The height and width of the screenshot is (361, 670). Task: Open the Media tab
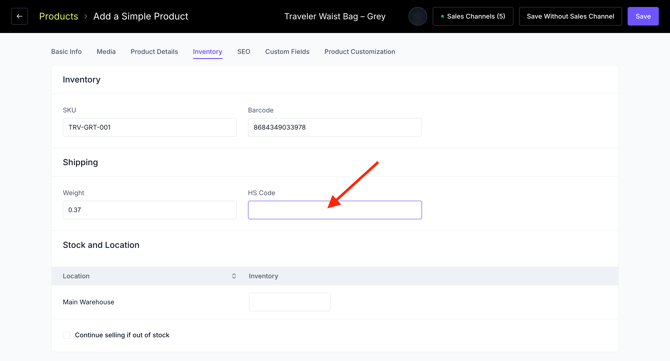[106, 52]
